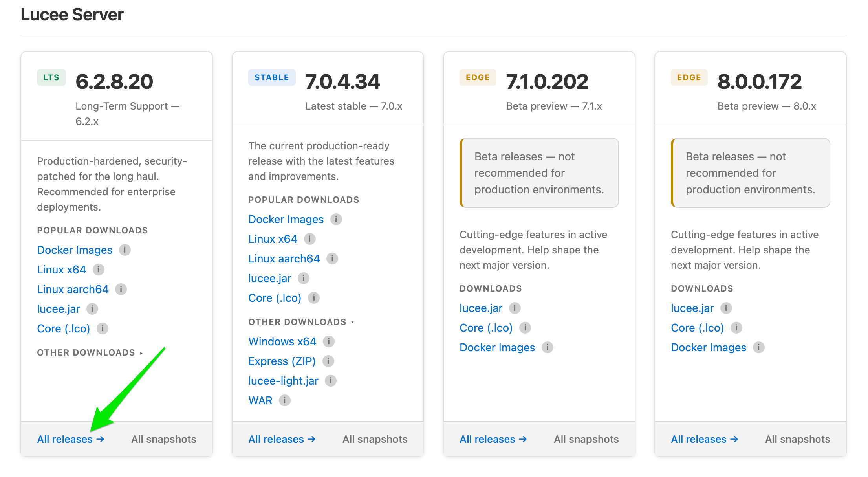The width and height of the screenshot is (868, 477).
Task: Show info for 7.1.0.202 Core (.lco)
Action: pyautogui.click(x=525, y=328)
